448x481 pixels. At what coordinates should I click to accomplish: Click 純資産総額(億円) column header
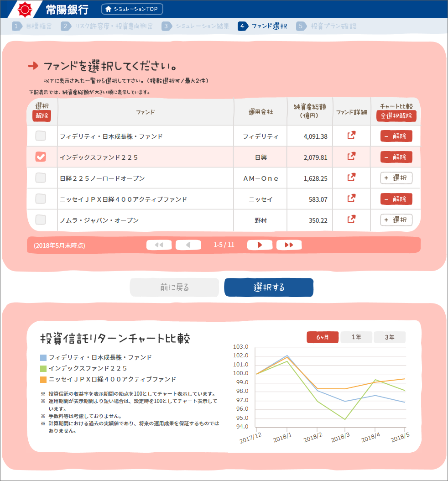click(x=310, y=111)
